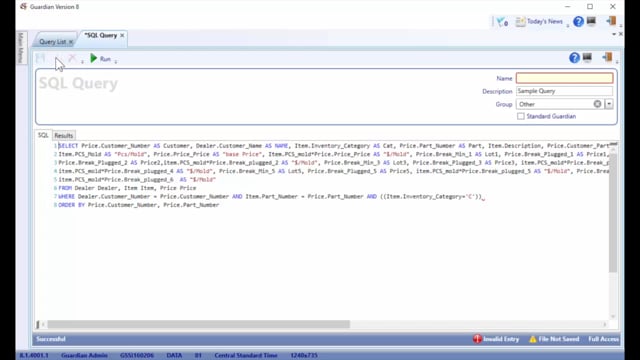
Task: Click the Run text label button
Action: (105, 59)
